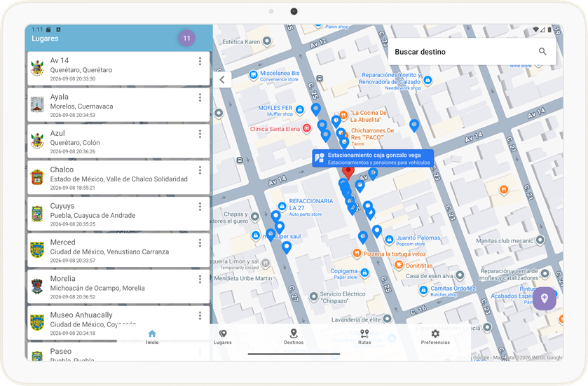Select the Merced place card
Screen dimensions: 588x386
pos(118,250)
